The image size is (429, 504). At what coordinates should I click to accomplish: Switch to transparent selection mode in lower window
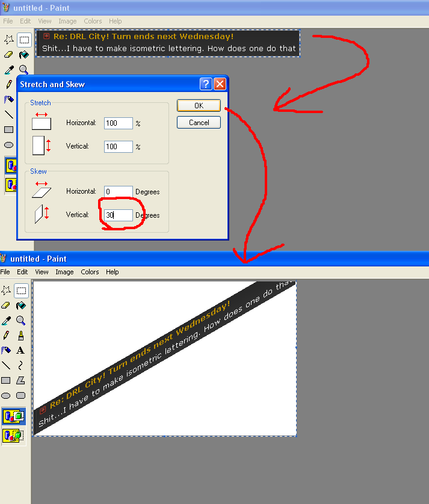(x=13, y=435)
